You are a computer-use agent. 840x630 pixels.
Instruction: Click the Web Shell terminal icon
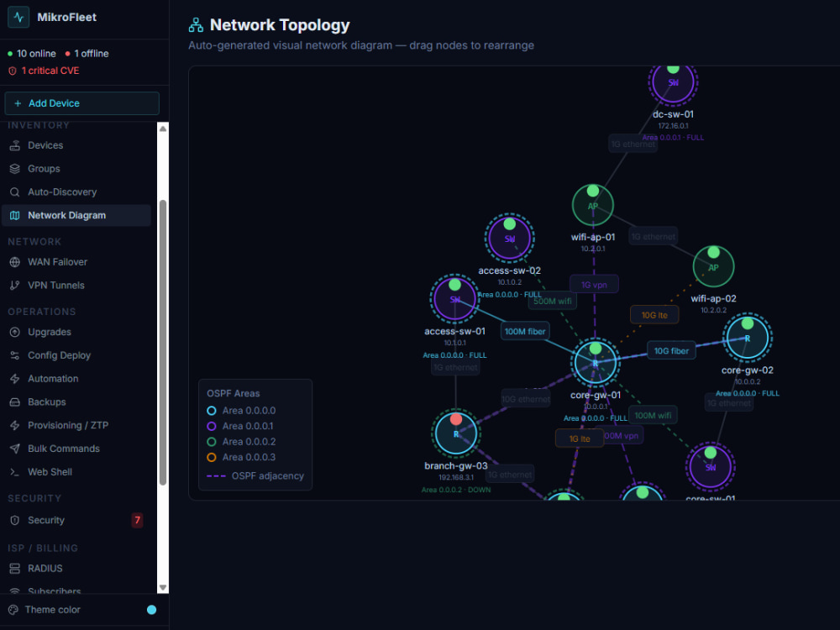[x=15, y=472]
